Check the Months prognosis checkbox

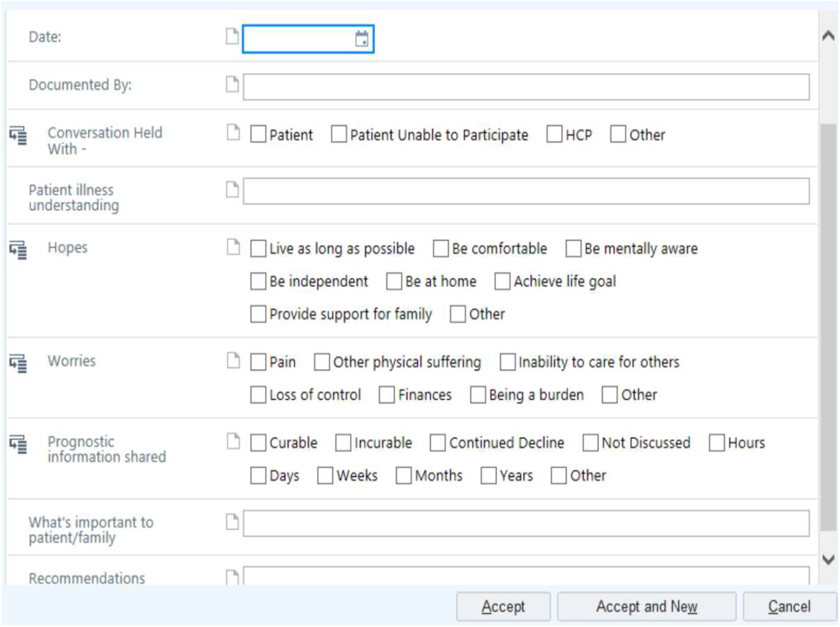(x=403, y=476)
